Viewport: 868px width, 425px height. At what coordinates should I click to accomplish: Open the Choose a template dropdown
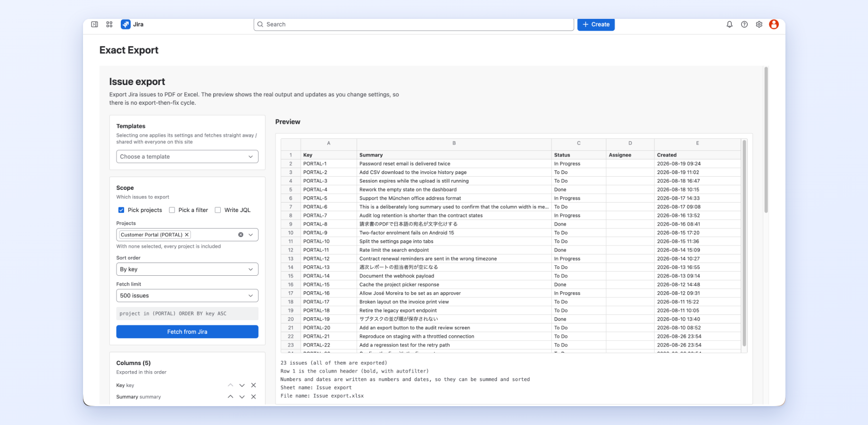187,157
